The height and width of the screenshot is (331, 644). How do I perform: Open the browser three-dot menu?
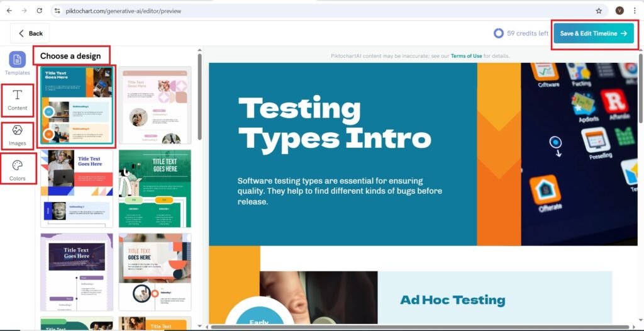pos(635,11)
